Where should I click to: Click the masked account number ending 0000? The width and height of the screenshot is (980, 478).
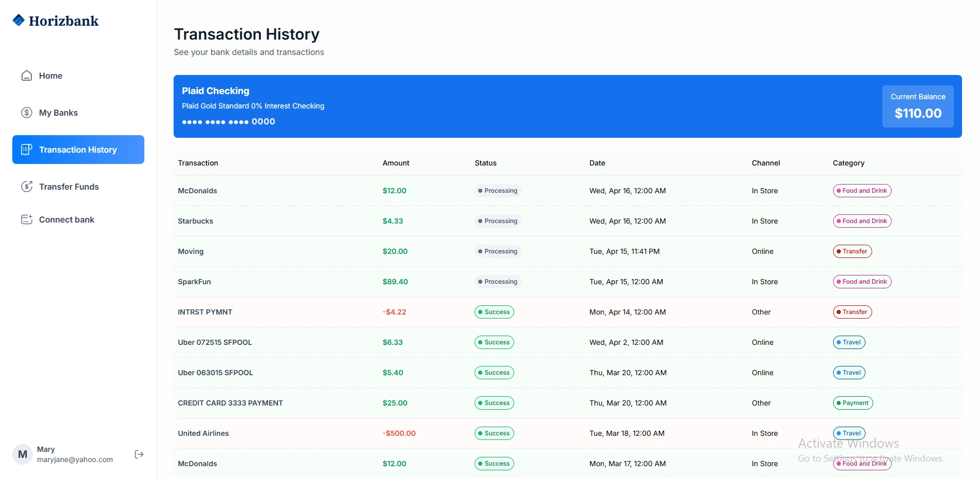tap(229, 122)
